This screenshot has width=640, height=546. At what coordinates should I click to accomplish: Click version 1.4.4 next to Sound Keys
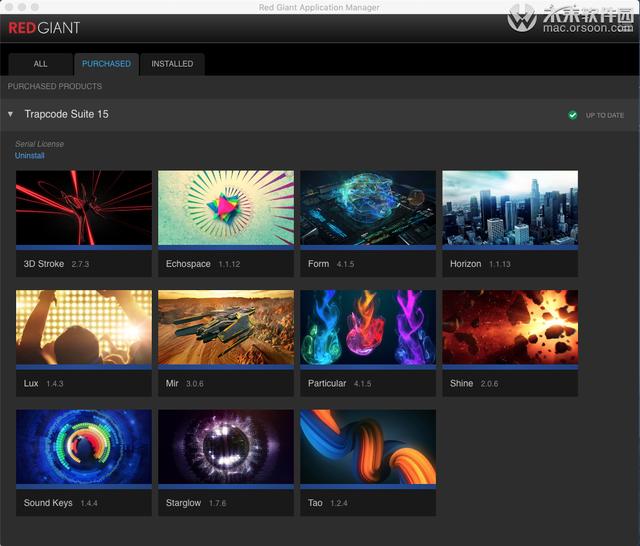coord(89,504)
